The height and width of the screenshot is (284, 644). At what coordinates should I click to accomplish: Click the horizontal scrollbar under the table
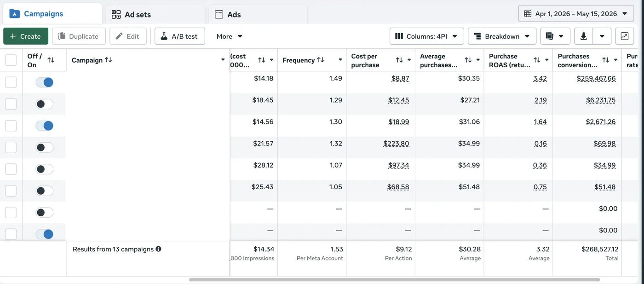[394, 279]
